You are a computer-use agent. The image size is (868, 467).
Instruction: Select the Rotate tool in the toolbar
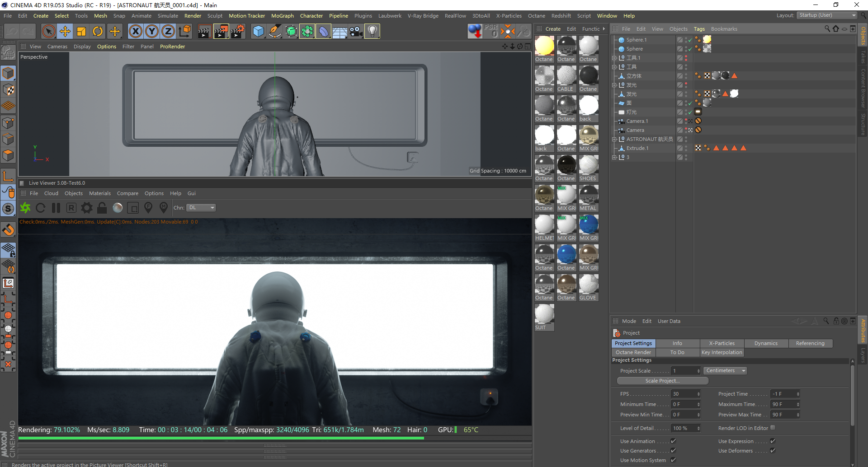[x=98, y=31]
